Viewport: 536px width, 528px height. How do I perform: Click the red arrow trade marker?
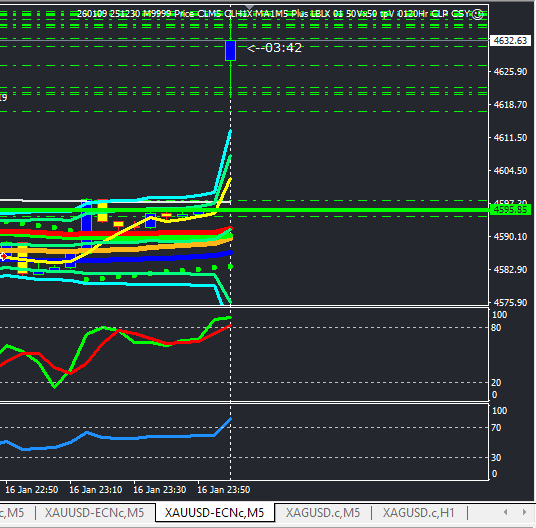tap(3, 256)
